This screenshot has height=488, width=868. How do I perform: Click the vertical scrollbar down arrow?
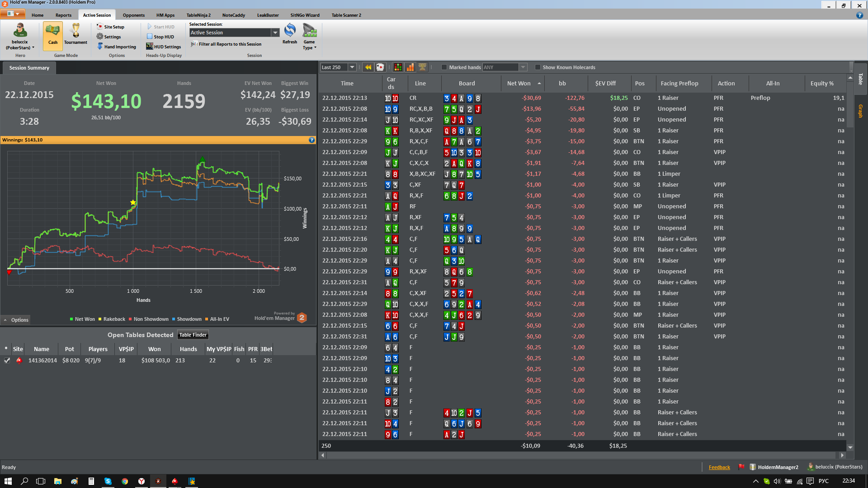[x=850, y=447]
